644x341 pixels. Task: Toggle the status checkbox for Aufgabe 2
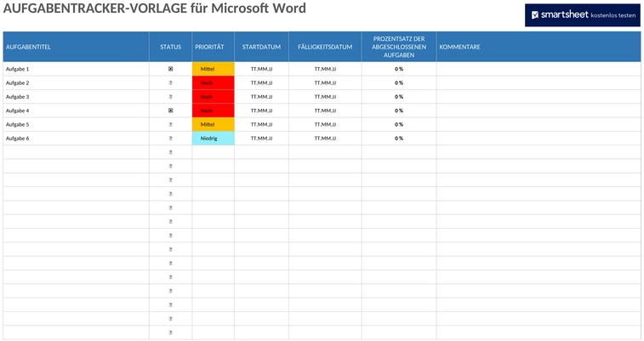(170, 82)
